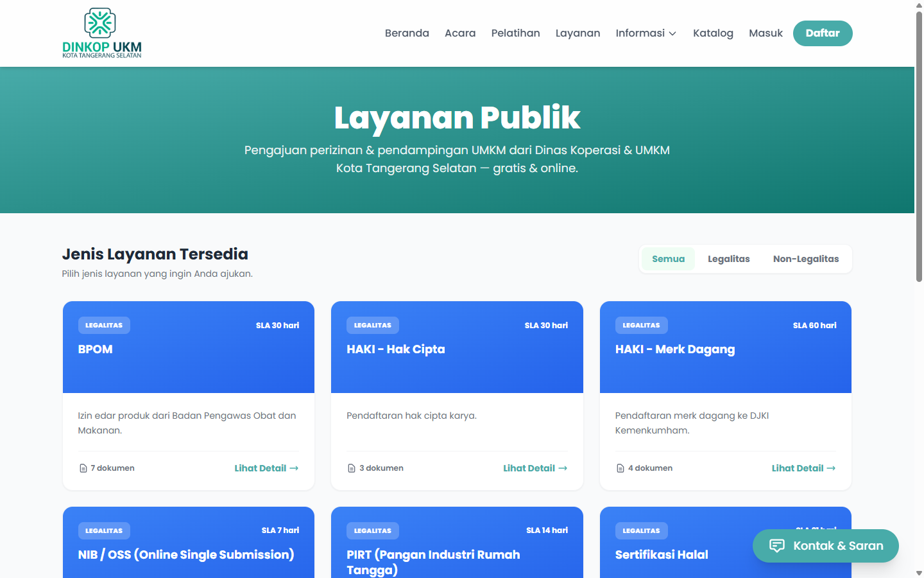924x578 pixels.
Task: Open the Katalog page
Action: pos(713,33)
